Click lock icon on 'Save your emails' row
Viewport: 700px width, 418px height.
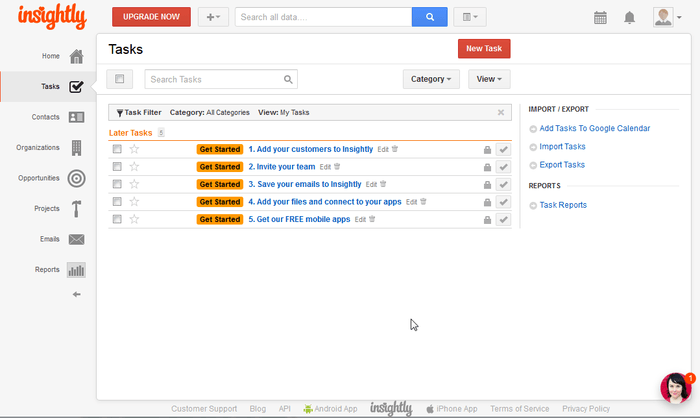[487, 184]
